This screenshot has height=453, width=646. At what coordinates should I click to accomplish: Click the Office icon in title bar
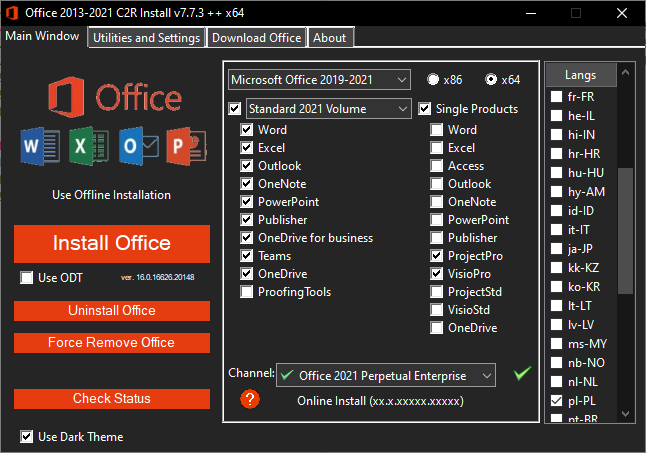pos(12,13)
